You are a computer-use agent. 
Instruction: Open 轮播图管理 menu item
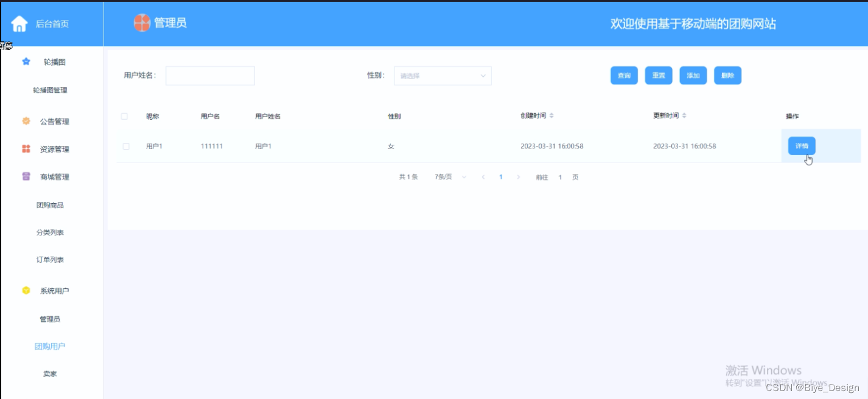(50, 90)
